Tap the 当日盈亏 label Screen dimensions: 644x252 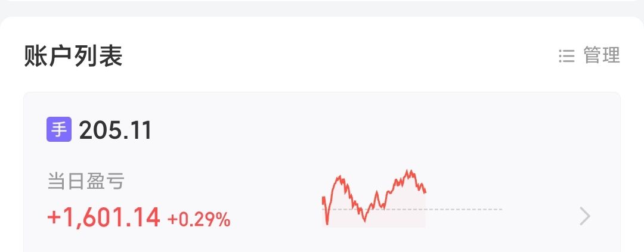(85, 182)
